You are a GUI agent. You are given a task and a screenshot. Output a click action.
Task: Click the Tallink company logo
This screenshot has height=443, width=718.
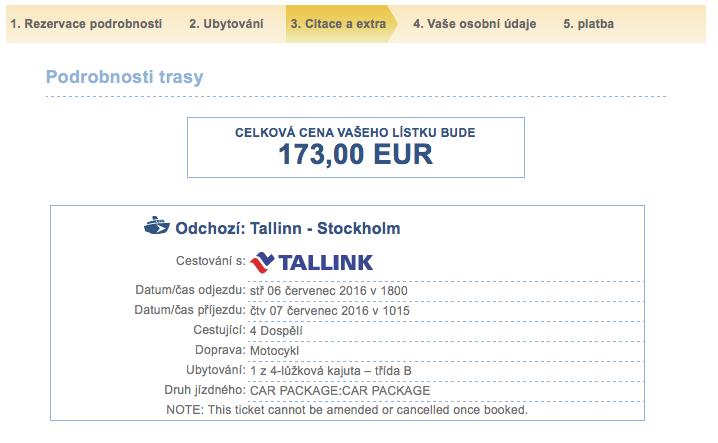[311, 263]
